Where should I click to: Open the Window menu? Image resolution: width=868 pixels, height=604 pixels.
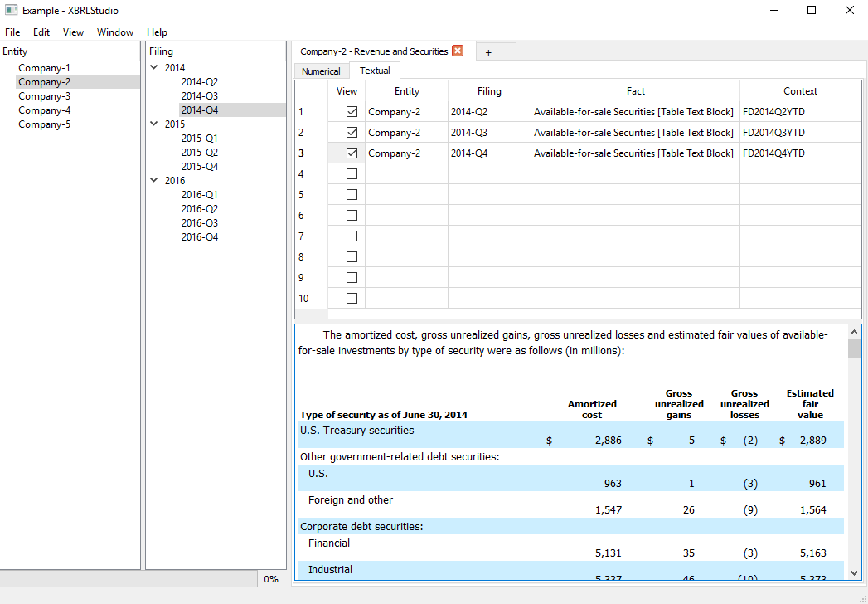click(x=115, y=32)
